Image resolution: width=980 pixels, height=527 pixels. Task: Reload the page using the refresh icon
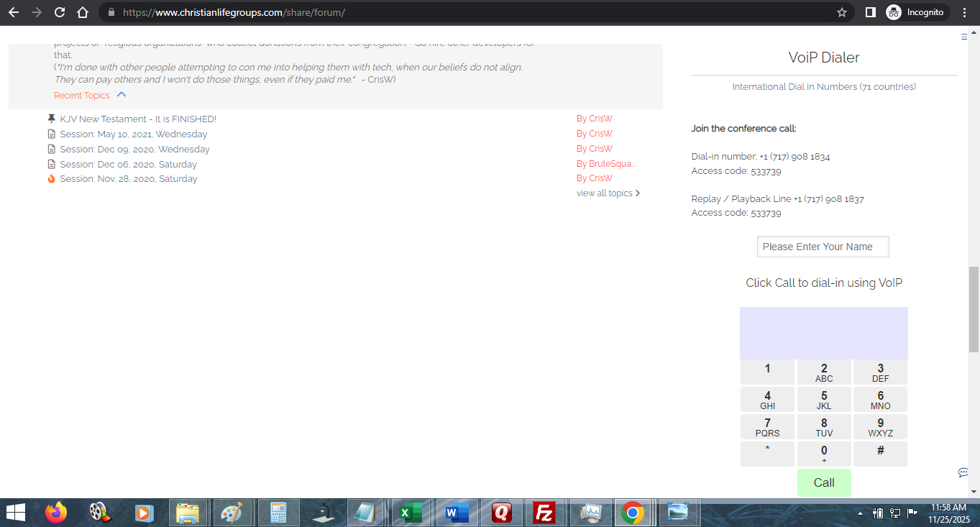tap(60, 12)
